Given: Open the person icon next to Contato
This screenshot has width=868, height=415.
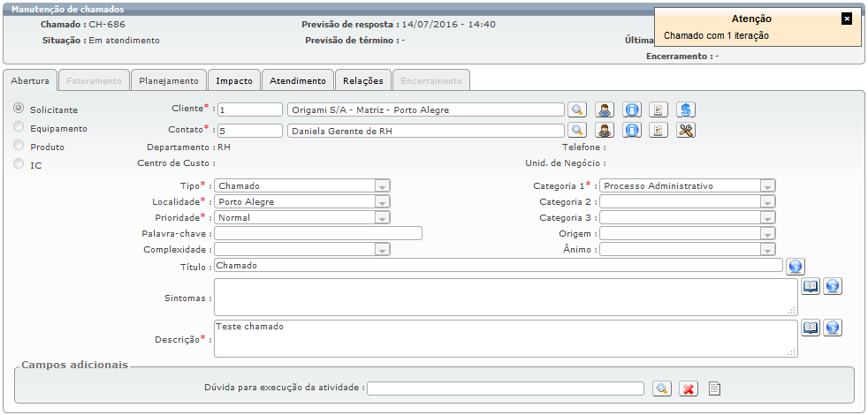Looking at the screenshot, I should pos(605,130).
